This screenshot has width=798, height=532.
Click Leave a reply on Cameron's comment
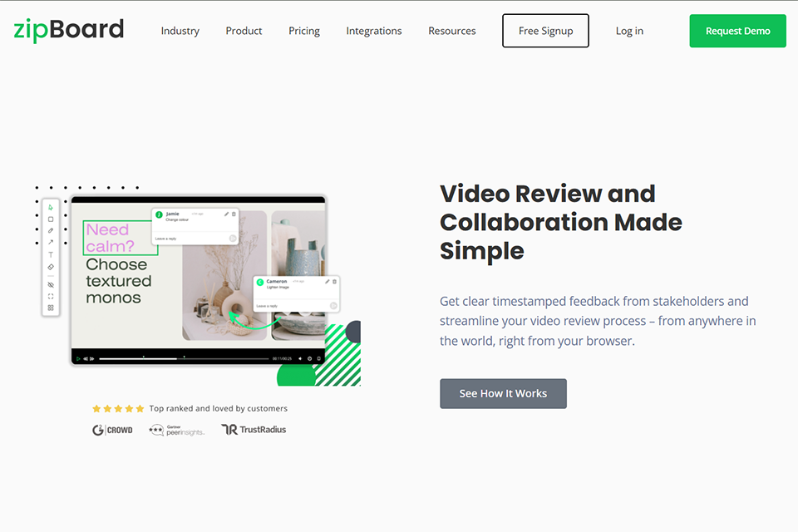coord(267,306)
